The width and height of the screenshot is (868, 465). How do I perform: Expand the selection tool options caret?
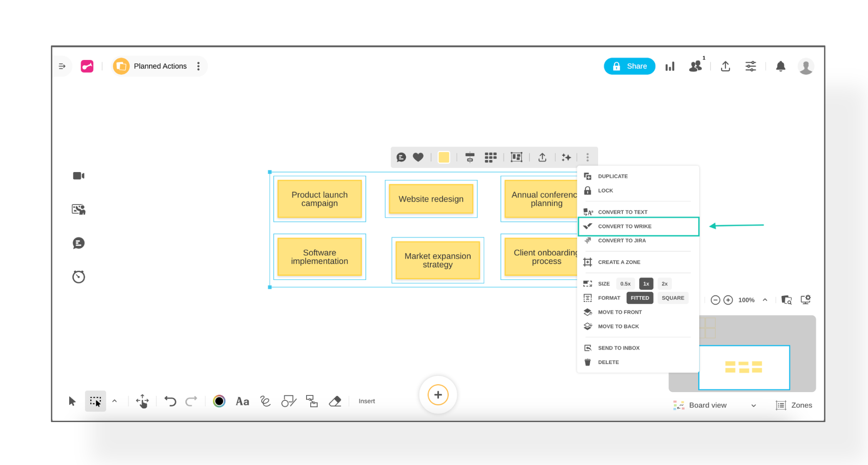click(115, 401)
